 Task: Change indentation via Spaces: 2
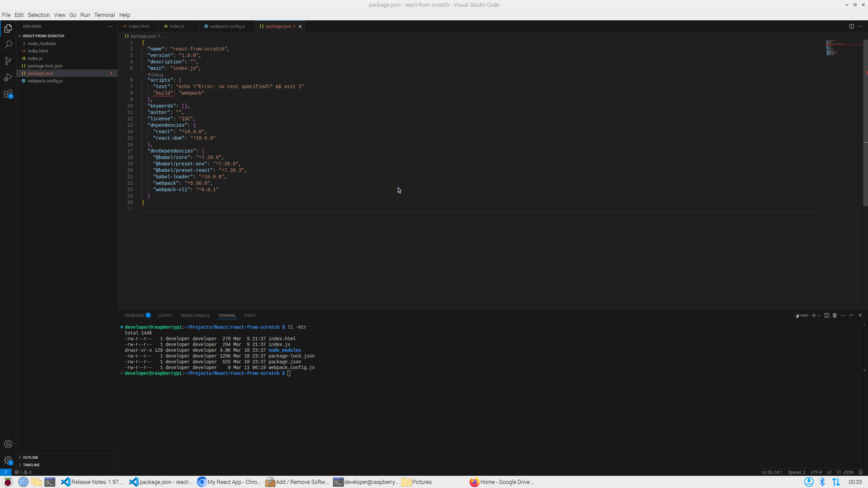click(x=796, y=472)
